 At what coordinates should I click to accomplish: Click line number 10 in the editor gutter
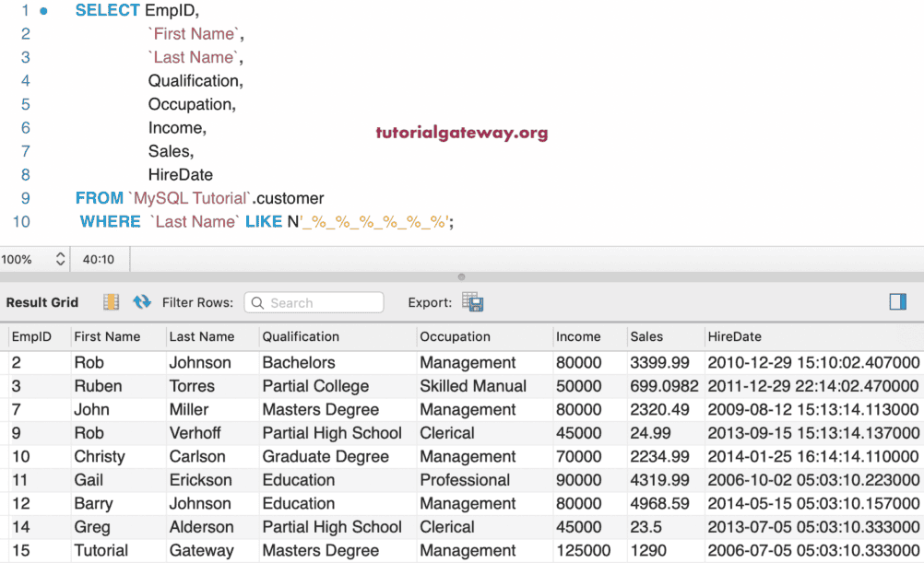click(x=22, y=221)
